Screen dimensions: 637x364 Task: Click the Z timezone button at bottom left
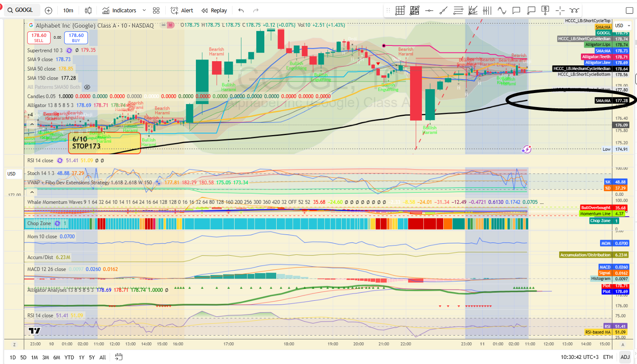coord(14,344)
